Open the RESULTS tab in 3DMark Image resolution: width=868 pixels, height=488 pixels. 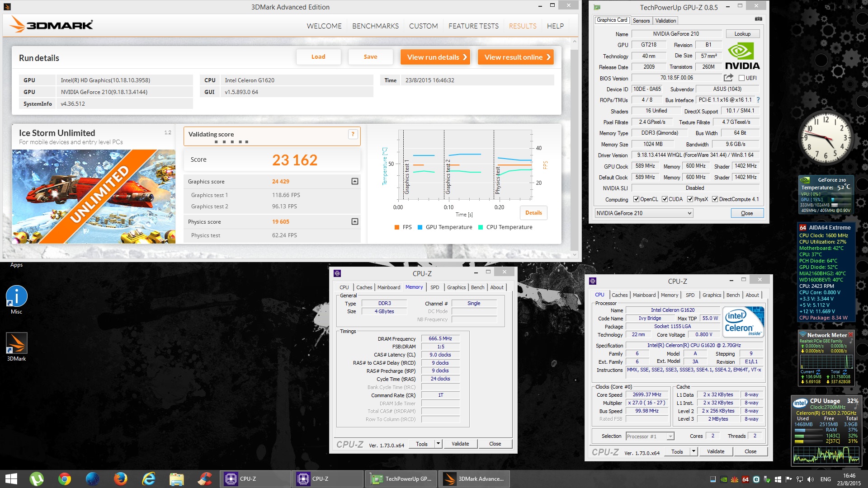click(523, 26)
